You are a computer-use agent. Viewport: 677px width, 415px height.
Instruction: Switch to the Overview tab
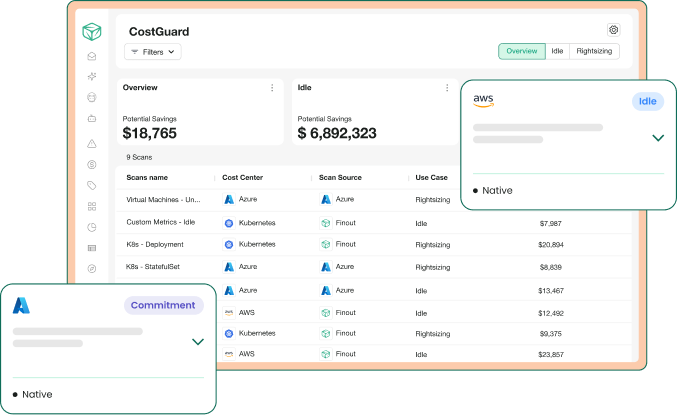click(x=522, y=51)
